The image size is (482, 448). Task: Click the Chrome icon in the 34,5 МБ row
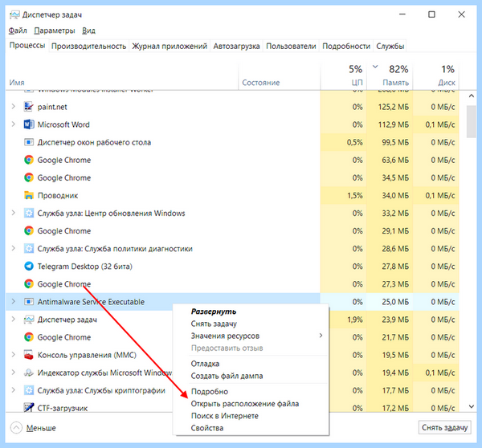click(29, 177)
